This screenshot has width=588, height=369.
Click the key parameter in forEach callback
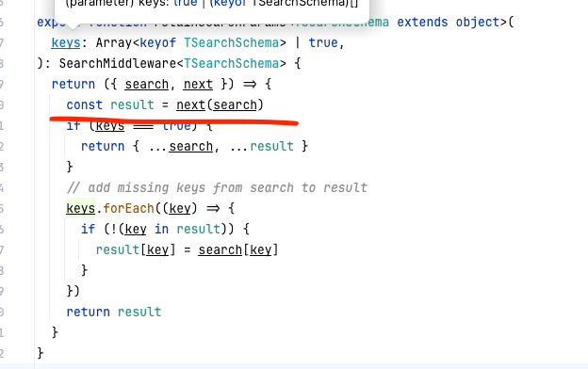180,208
